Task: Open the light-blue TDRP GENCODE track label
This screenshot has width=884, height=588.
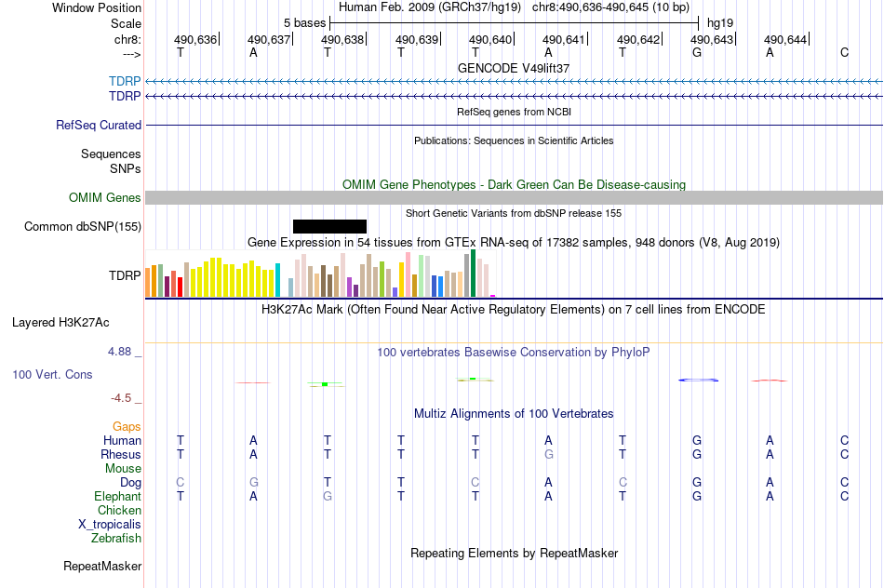Action: [125, 81]
